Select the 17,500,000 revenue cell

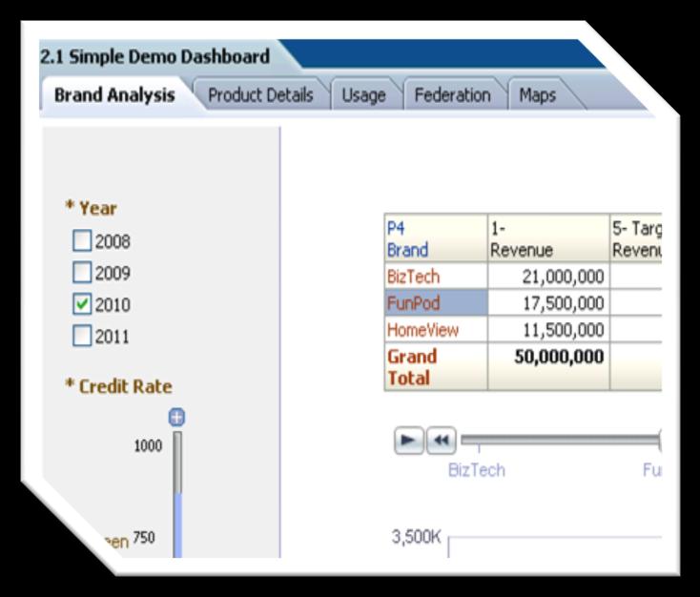click(548, 302)
